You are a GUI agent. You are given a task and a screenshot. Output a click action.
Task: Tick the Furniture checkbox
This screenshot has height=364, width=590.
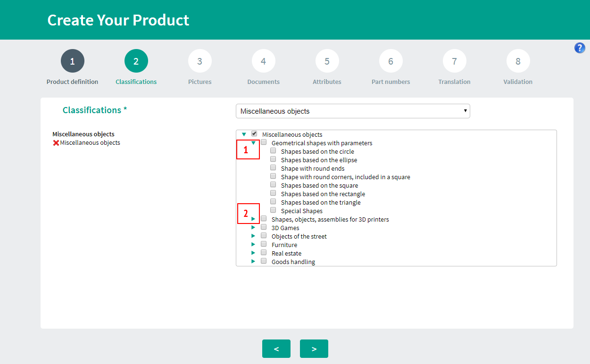pos(264,244)
